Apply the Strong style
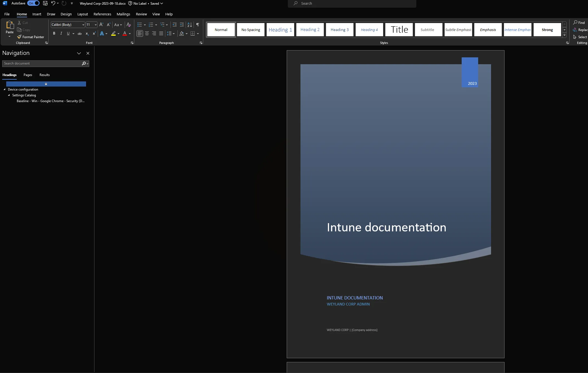 coord(547,30)
